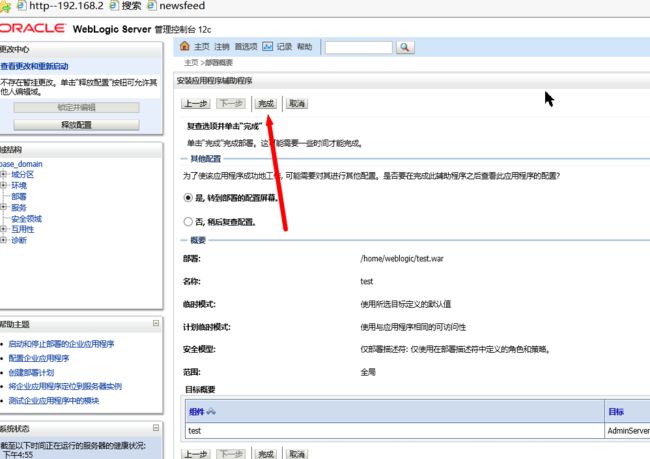Open 服务 tree link
Viewport: 650px width, 459px height.
19,207
